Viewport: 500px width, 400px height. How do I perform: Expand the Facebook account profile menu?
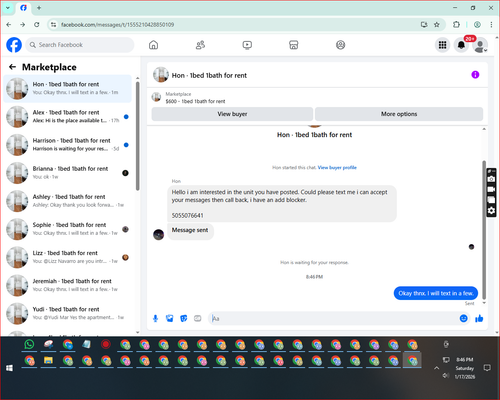click(480, 45)
